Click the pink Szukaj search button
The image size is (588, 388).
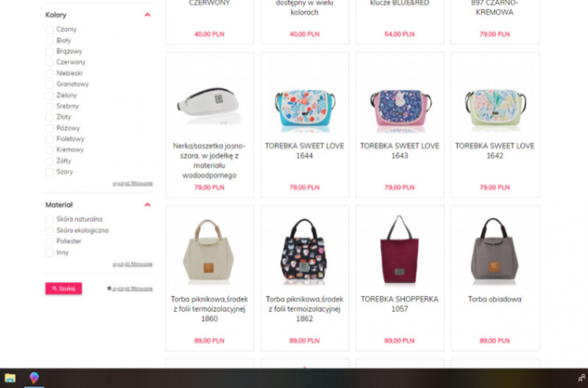click(64, 289)
